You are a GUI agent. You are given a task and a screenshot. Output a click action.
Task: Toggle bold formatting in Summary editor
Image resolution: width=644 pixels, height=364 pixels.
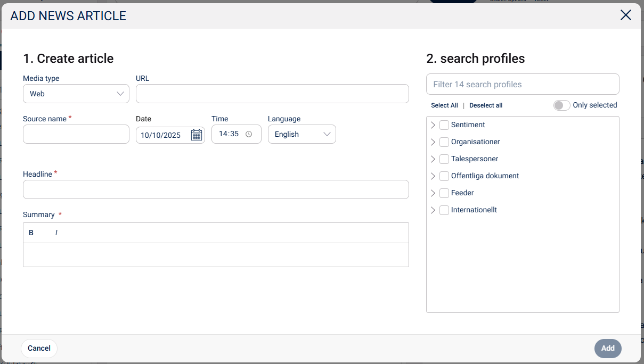31,233
